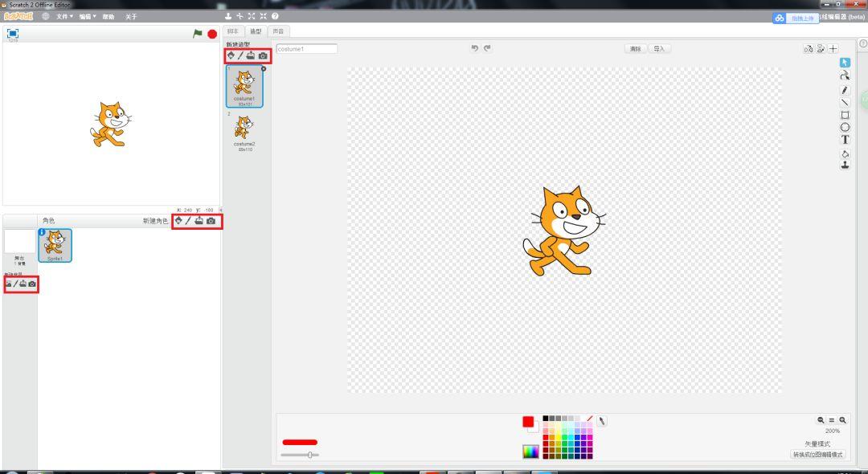Select the costume1 thumbnail
868x474 pixels.
click(244, 86)
